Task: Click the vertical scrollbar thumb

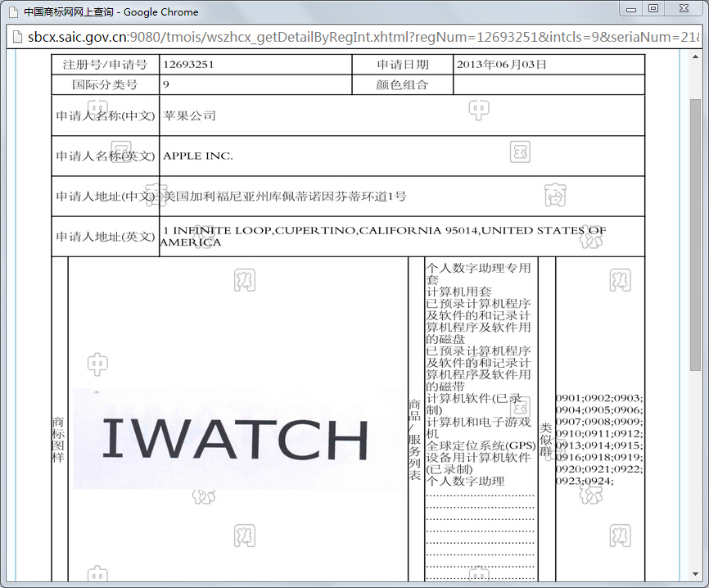Action: [x=695, y=235]
